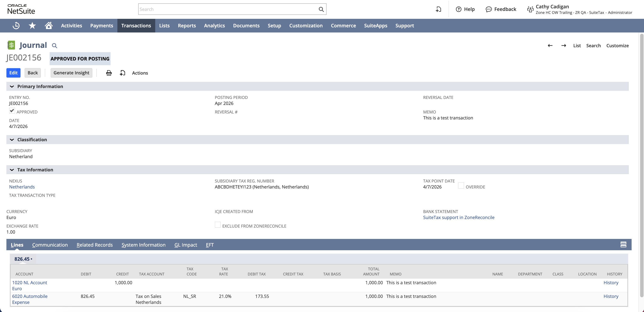Click the search magnifier in global search box
The width and height of the screenshot is (644, 312).
click(321, 9)
